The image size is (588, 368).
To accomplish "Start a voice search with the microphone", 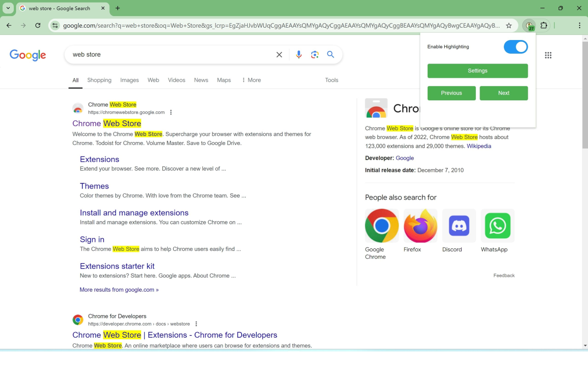I will click(x=299, y=55).
